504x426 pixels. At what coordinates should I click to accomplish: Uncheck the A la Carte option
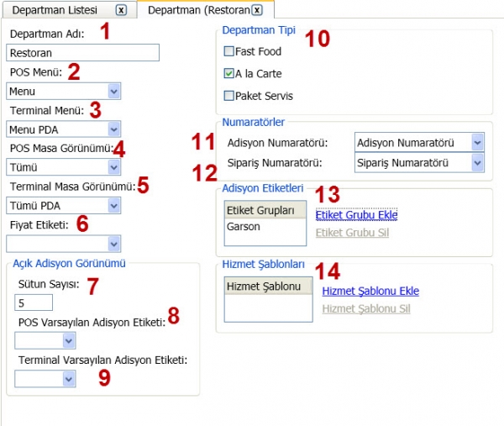228,73
